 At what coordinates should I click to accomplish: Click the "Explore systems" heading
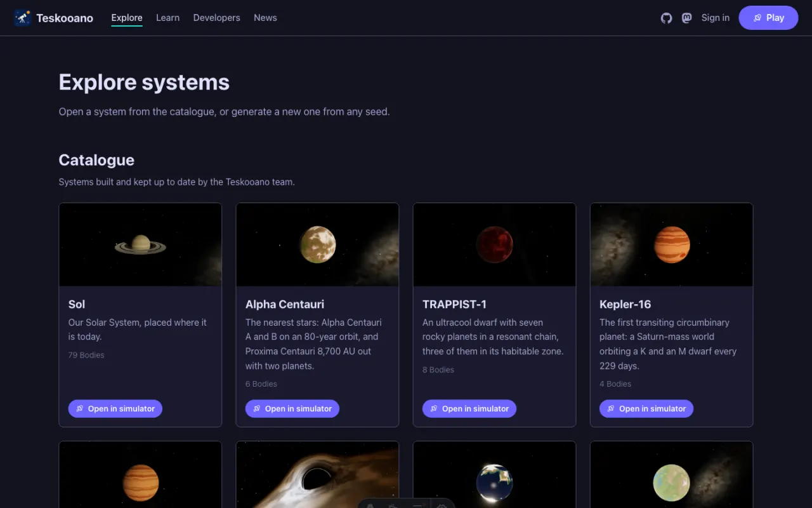144,83
